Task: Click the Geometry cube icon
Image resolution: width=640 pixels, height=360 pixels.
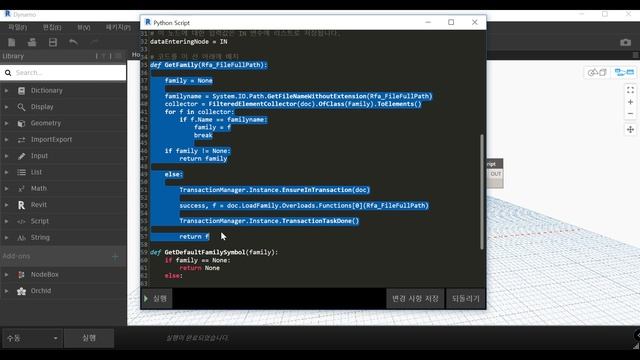Action: click(21, 123)
